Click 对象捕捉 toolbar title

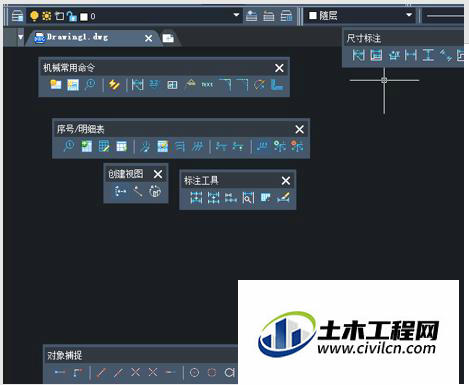coord(64,355)
